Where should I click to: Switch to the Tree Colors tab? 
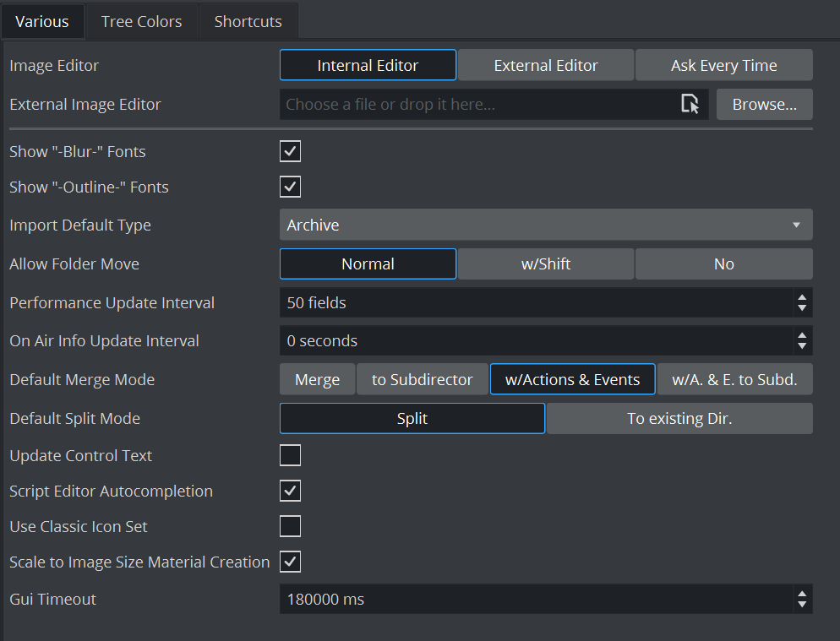[141, 22]
